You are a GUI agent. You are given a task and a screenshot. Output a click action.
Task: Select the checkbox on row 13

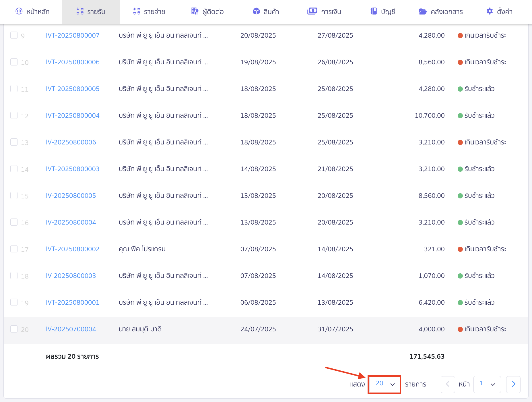14,142
